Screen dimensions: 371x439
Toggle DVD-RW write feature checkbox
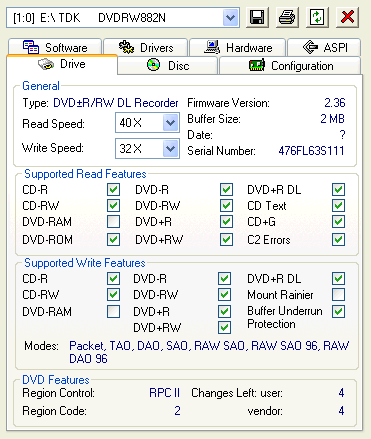(x=224, y=294)
